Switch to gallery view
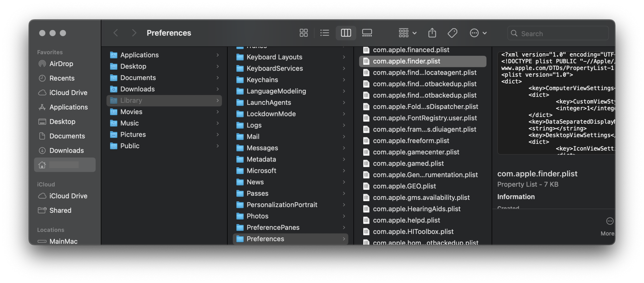The width and height of the screenshot is (644, 283). click(367, 33)
